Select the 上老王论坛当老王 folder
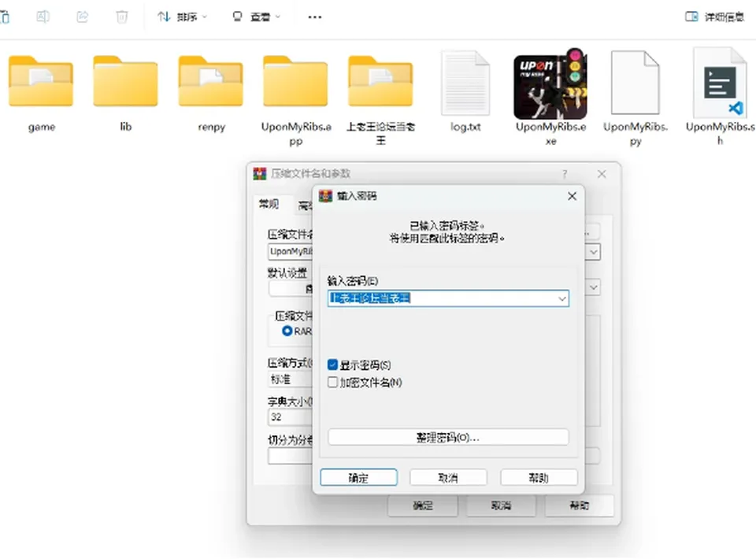 (x=380, y=81)
